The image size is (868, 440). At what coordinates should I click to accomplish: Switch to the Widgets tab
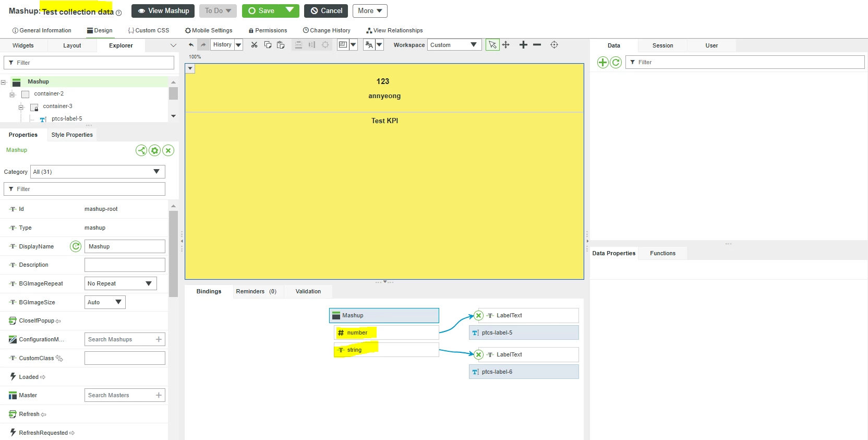coord(23,45)
